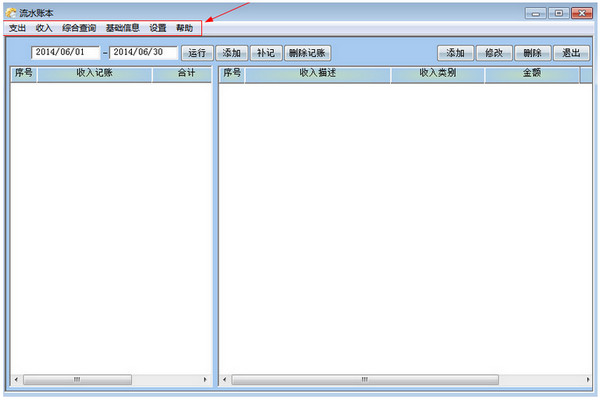The width and height of the screenshot is (600, 400).
Task: Click the 补记 button
Action: 266,53
